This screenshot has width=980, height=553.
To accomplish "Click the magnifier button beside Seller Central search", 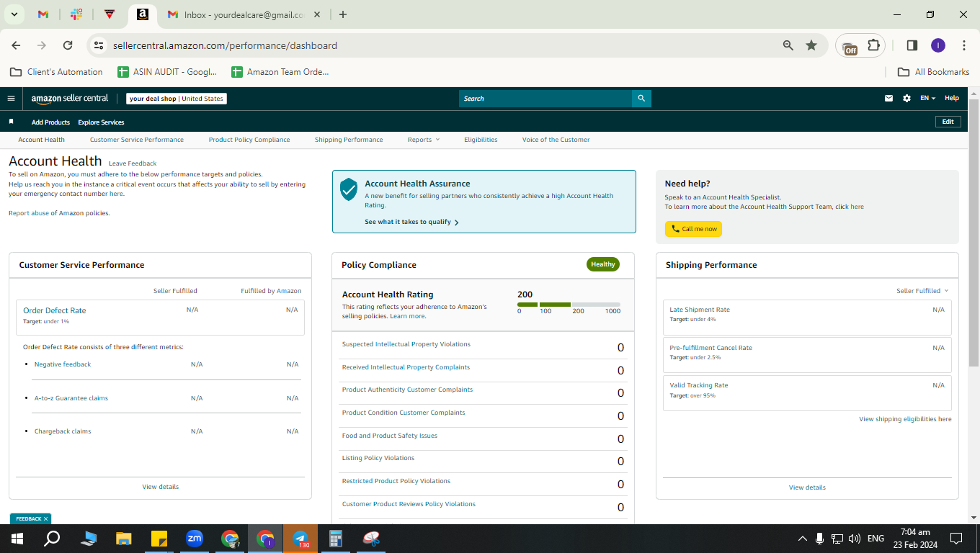I will [641, 99].
